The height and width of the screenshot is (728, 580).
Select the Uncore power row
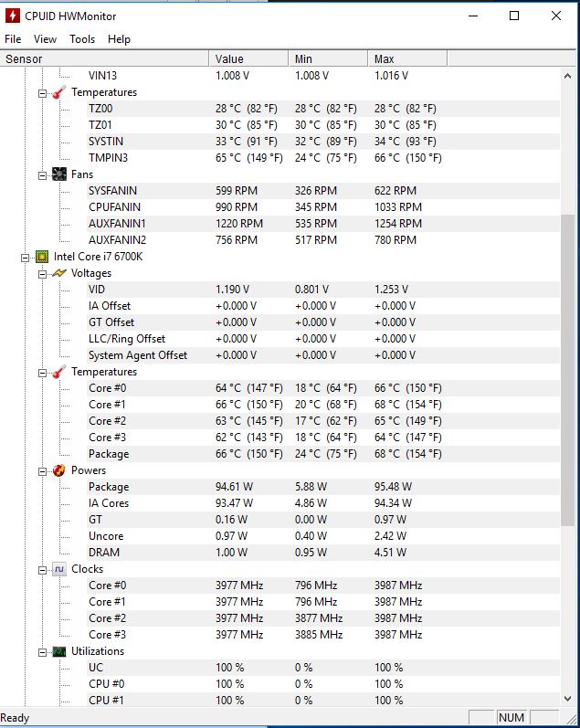(323, 536)
